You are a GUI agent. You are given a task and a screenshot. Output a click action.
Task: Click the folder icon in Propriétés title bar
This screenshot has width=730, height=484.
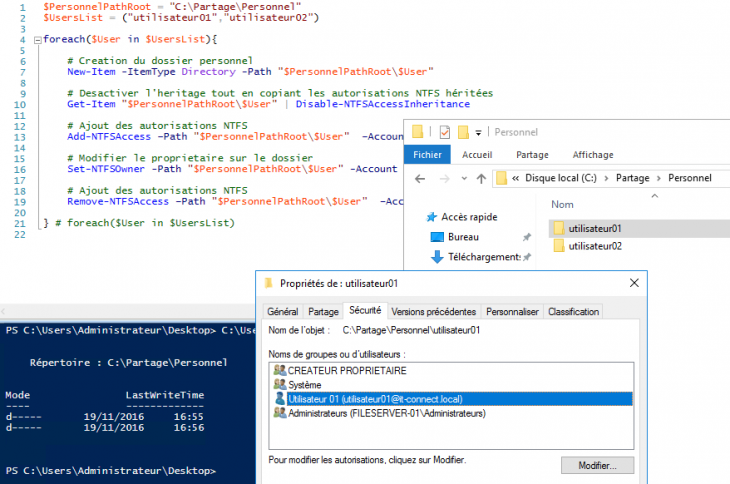[268, 283]
